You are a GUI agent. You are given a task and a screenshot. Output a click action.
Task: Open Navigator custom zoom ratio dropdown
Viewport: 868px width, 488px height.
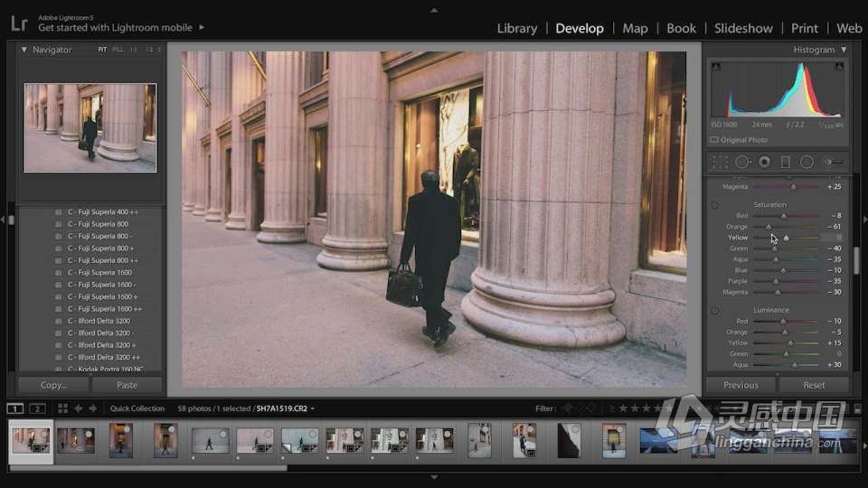pyautogui.click(x=159, y=49)
